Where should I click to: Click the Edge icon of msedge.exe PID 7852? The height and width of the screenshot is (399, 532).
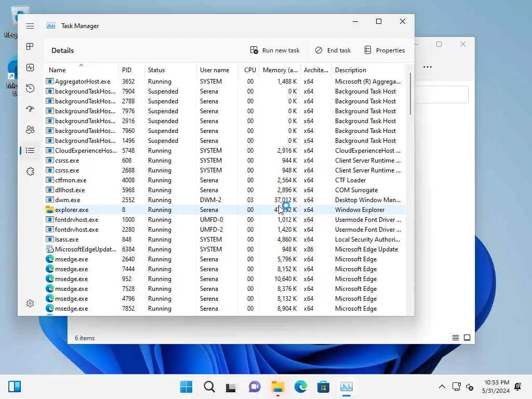49,308
